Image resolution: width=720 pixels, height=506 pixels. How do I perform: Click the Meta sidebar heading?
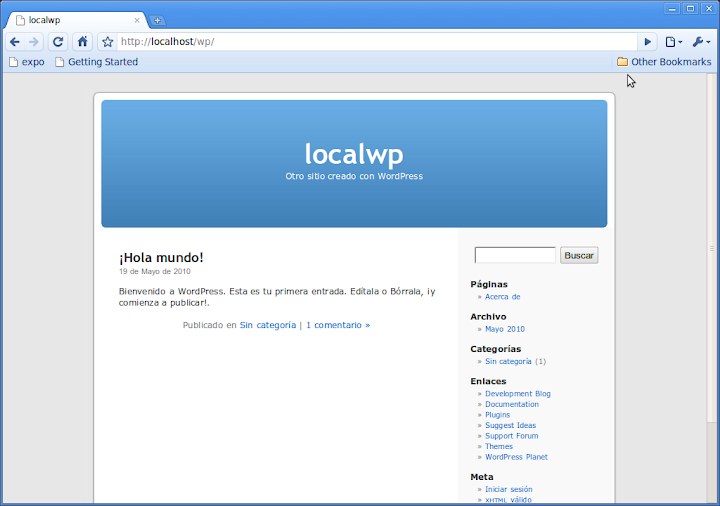[482, 477]
